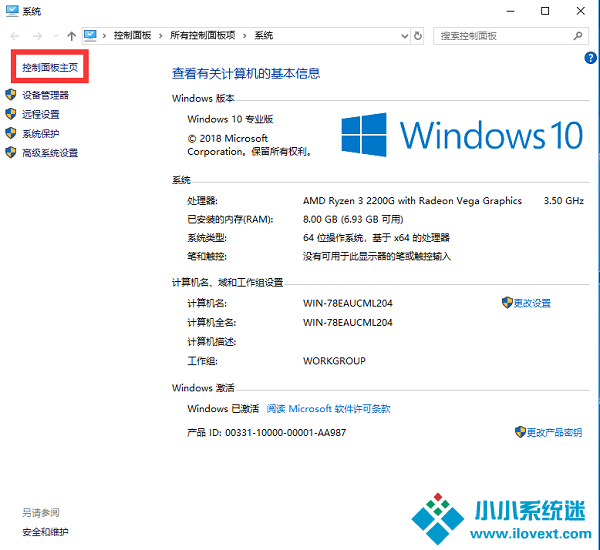The width and height of the screenshot is (600, 550).
Task: Select 所有控制面板项 breadcrumb
Action: pyautogui.click(x=202, y=36)
